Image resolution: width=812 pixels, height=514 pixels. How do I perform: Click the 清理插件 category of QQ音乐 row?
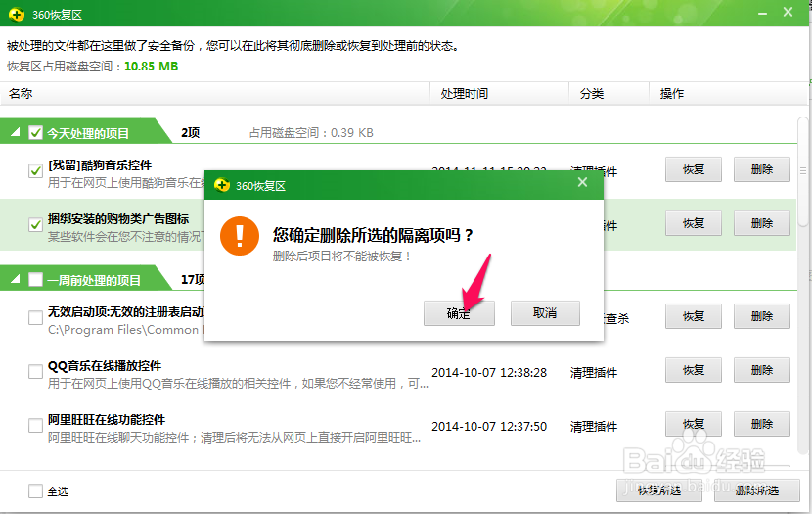click(x=594, y=373)
